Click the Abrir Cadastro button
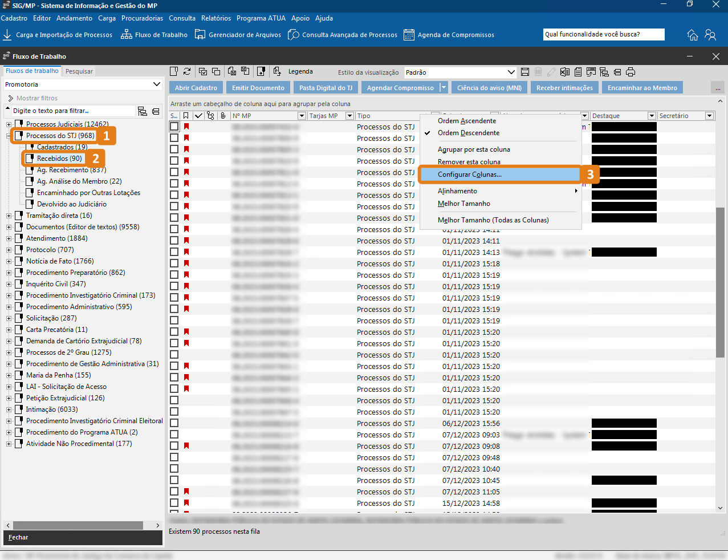This screenshot has height=560, width=728. click(196, 88)
